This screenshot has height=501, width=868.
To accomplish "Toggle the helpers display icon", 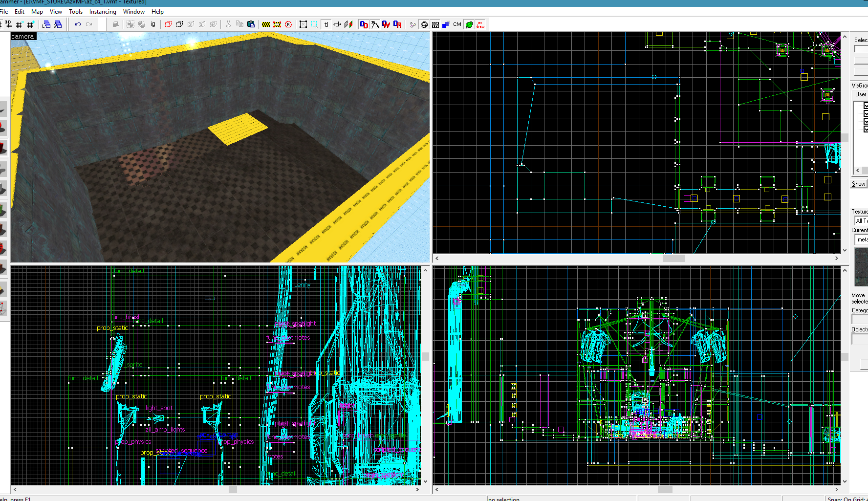I will click(412, 24).
